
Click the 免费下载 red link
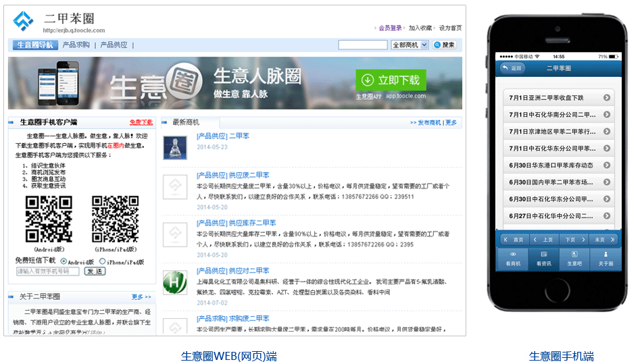pos(141,122)
